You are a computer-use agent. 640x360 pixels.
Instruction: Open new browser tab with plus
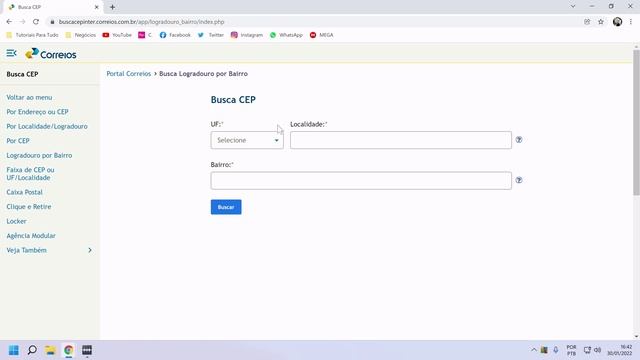click(112, 7)
